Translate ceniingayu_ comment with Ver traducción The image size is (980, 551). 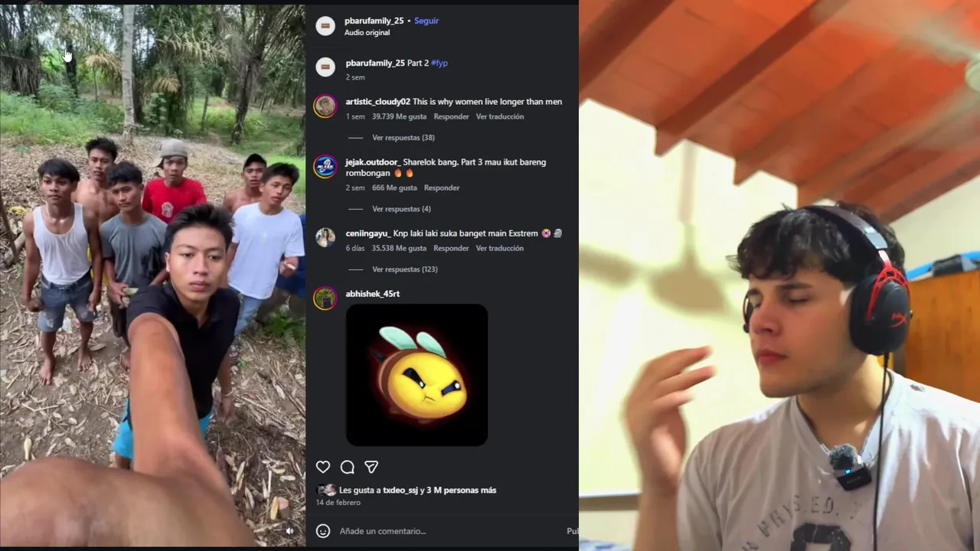(x=500, y=248)
